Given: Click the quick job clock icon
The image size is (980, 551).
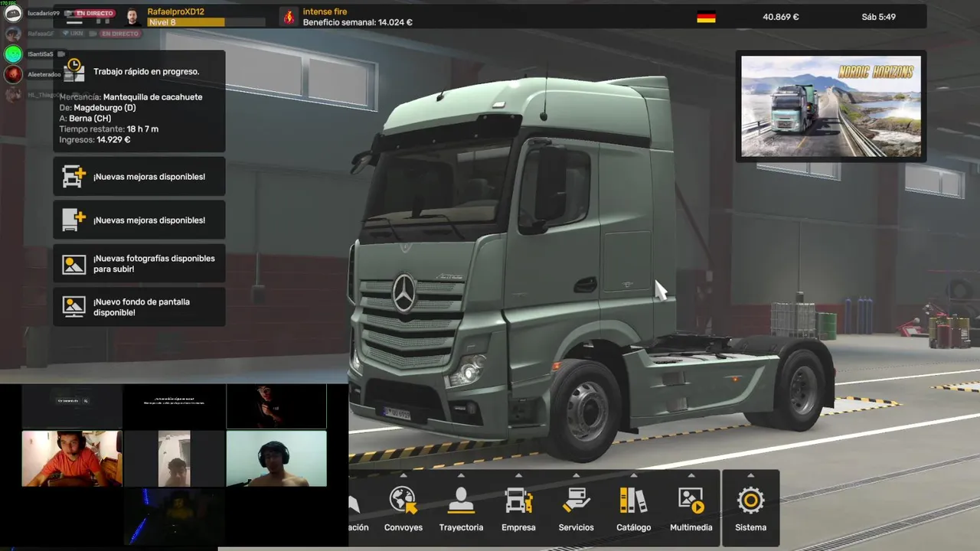Looking at the screenshot, I should [74, 70].
